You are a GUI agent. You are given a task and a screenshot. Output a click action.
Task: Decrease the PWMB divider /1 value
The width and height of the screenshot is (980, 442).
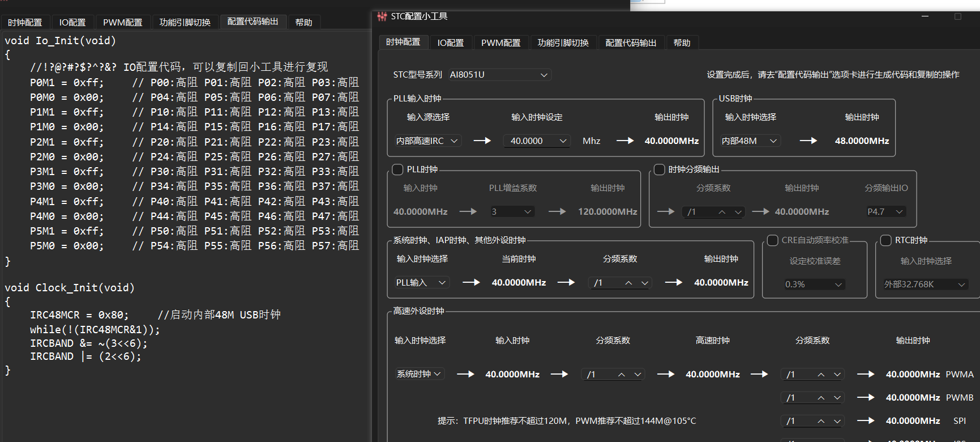pos(837,398)
